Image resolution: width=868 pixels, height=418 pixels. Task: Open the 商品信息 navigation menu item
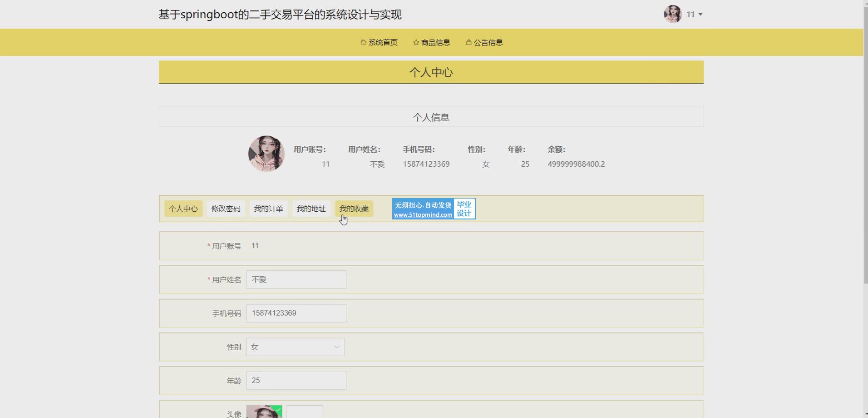tap(435, 42)
